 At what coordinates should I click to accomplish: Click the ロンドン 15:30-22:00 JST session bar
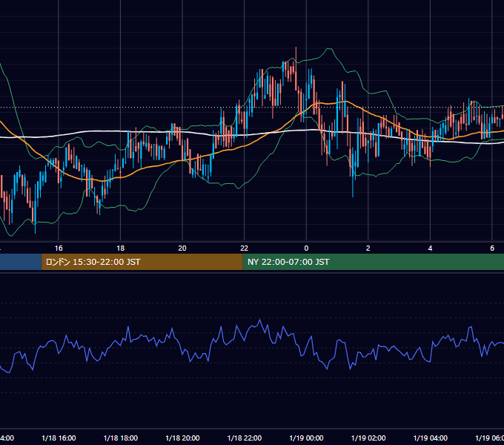point(142,262)
